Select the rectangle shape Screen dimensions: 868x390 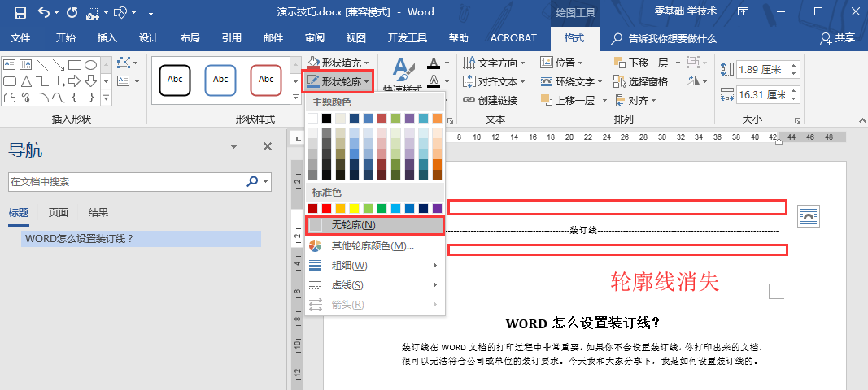click(x=74, y=64)
